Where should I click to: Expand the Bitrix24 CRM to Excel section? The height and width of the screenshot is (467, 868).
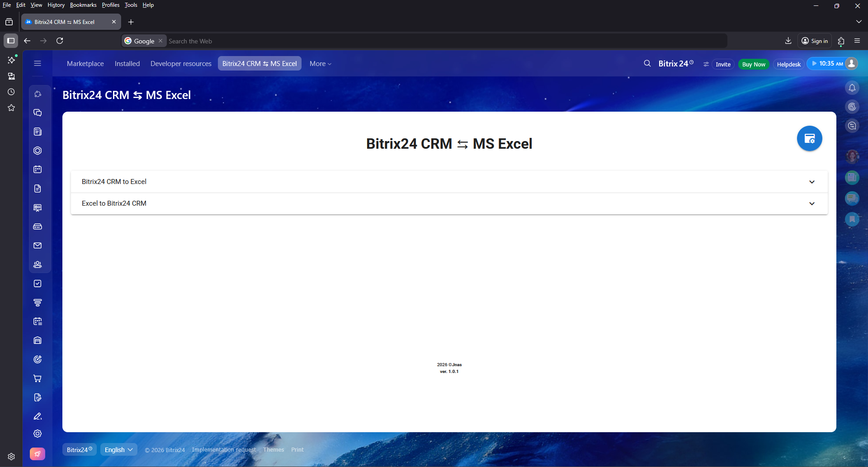[x=449, y=182]
